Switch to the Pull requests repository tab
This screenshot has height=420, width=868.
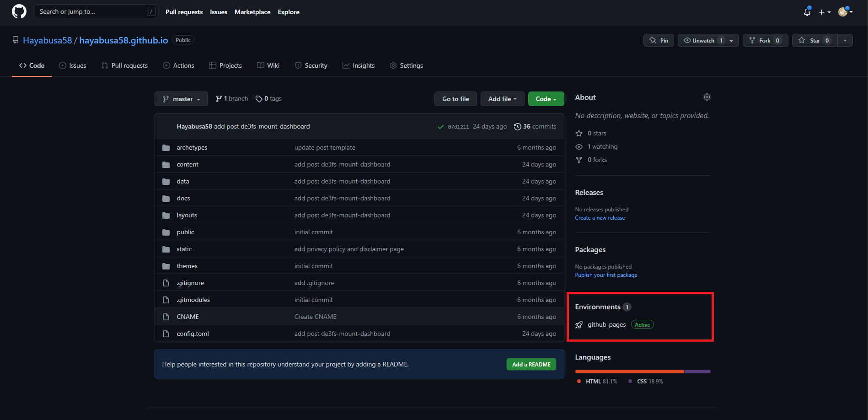click(124, 65)
